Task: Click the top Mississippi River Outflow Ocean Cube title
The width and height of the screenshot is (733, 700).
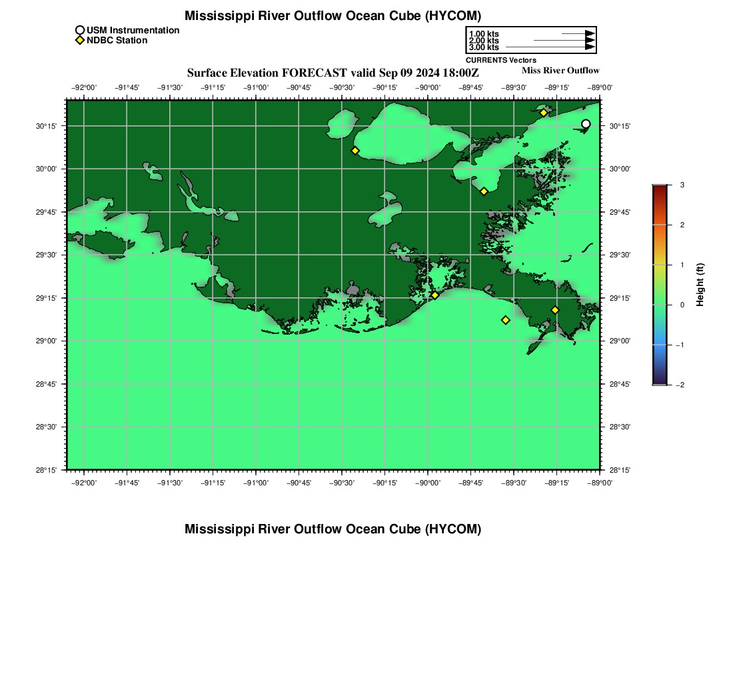Action: (333, 16)
